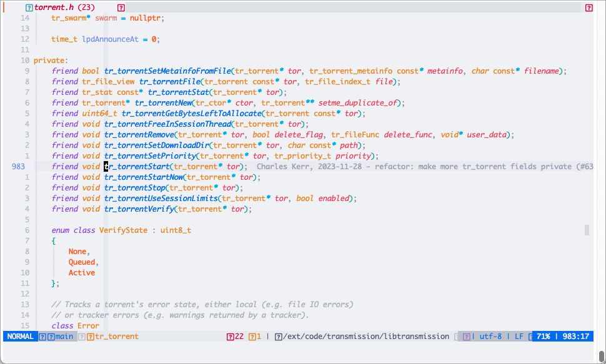Click the folder icon before /ext/code path
606x364 pixels.
click(278, 337)
